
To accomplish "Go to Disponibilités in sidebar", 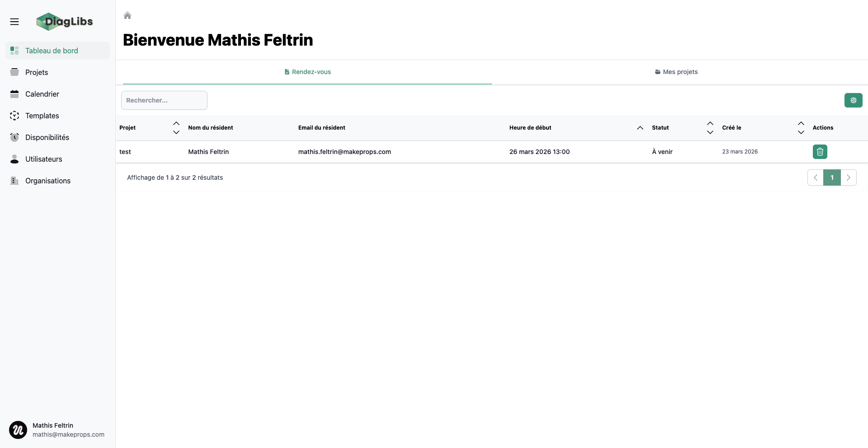I will pyautogui.click(x=47, y=137).
